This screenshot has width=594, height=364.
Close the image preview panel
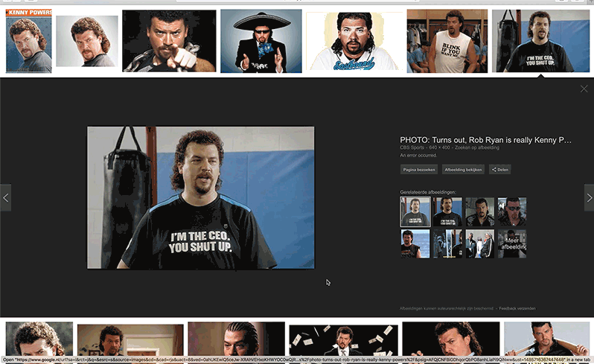pyautogui.click(x=584, y=89)
